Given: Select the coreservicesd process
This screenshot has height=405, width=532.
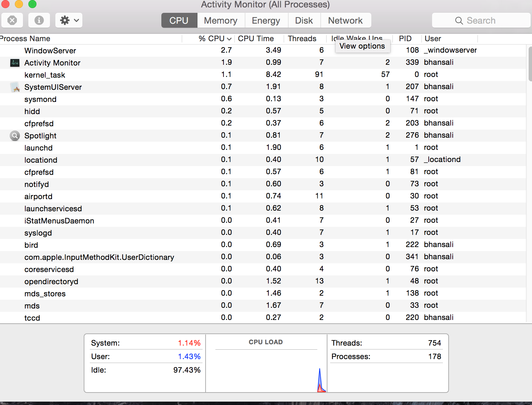Looking at the screenshot, I should coord(263,269).
